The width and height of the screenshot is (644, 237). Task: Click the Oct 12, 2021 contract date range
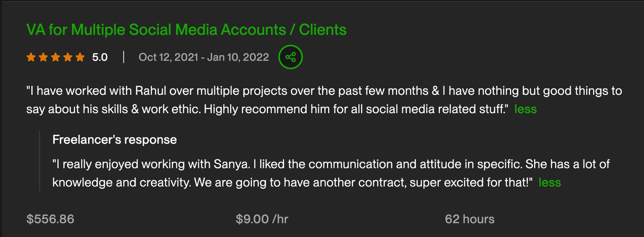[x=204, y=57]
